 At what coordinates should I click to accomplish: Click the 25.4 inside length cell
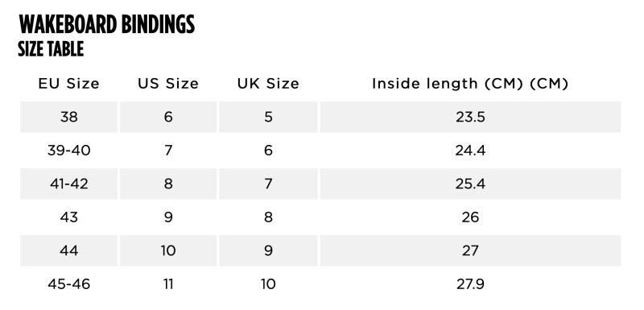(x=470, y=184)
